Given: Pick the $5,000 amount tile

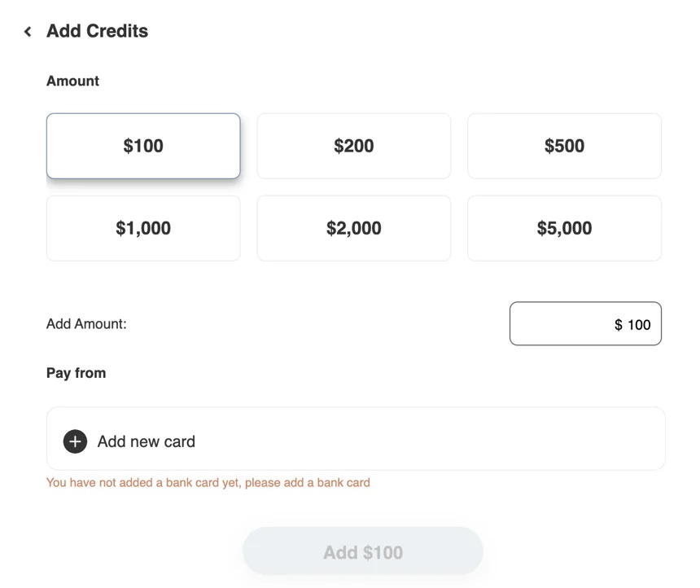Looking at the screenshot, I should [x=564, y=228].
